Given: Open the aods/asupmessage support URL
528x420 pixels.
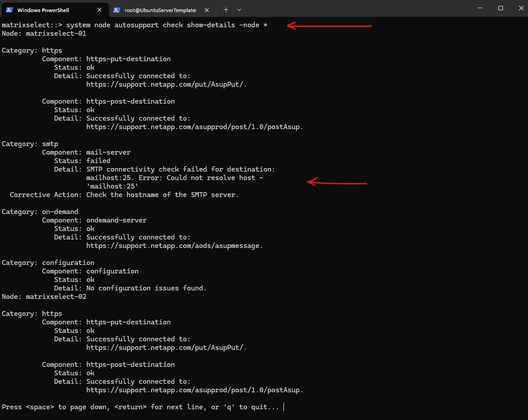Looking at the screenshot, I should 174,246.
